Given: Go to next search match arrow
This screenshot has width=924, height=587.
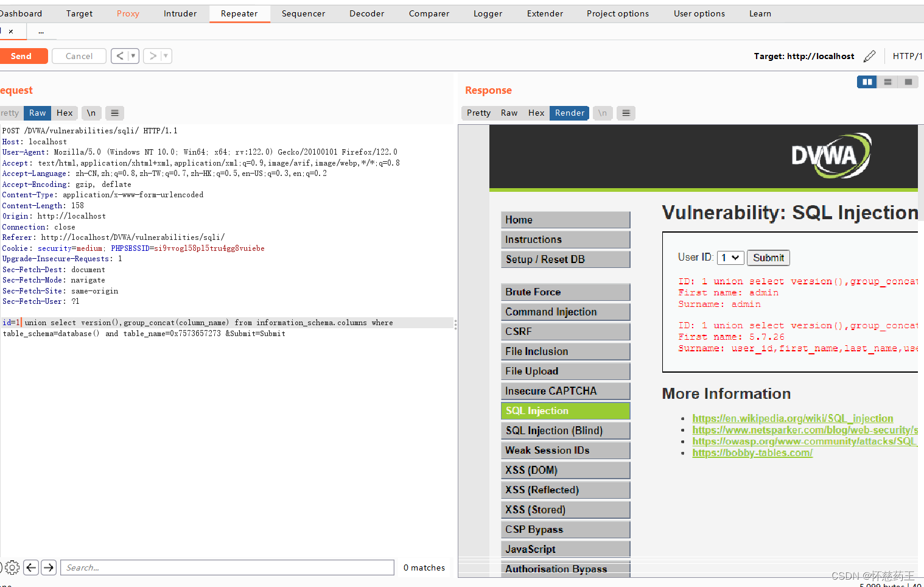Looking at the screenshot, I should (49, 568).
